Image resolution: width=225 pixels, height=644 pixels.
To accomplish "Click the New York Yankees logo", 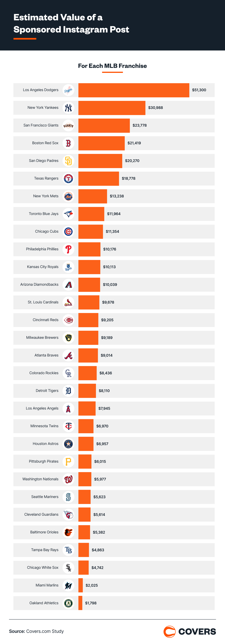I will pyautogui.click(x=68, y=108).
